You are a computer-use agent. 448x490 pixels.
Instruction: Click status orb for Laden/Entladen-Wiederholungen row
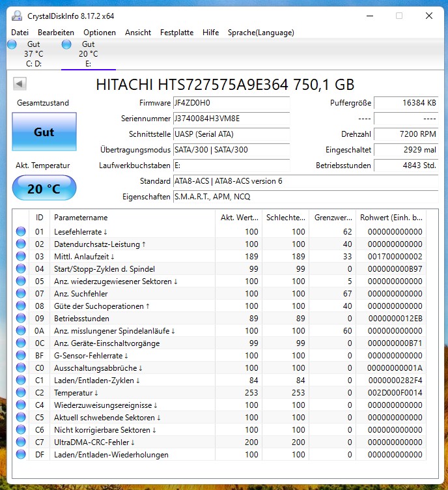(x=21, y=454)
